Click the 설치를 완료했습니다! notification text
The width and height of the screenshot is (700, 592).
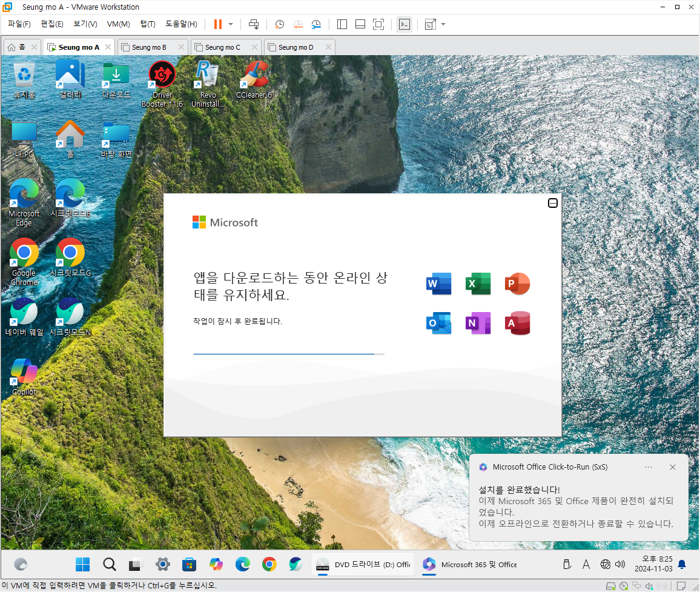pyautogui.click(x=519, y=490)
